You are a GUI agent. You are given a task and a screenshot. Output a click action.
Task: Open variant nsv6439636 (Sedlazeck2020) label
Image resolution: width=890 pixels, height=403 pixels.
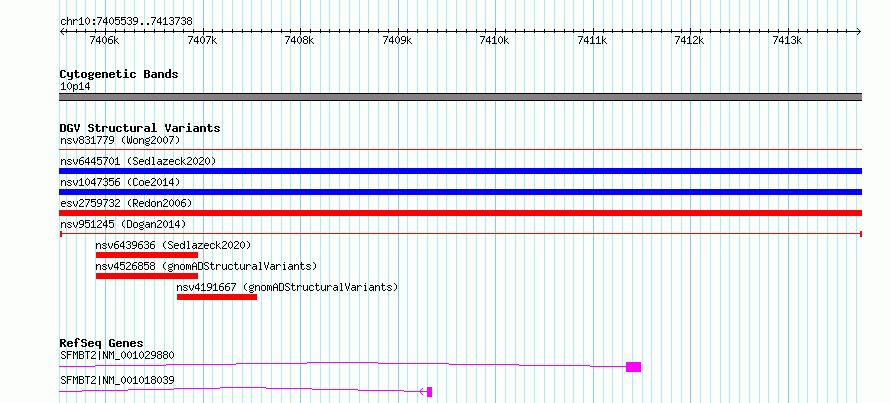pos(173,245)
